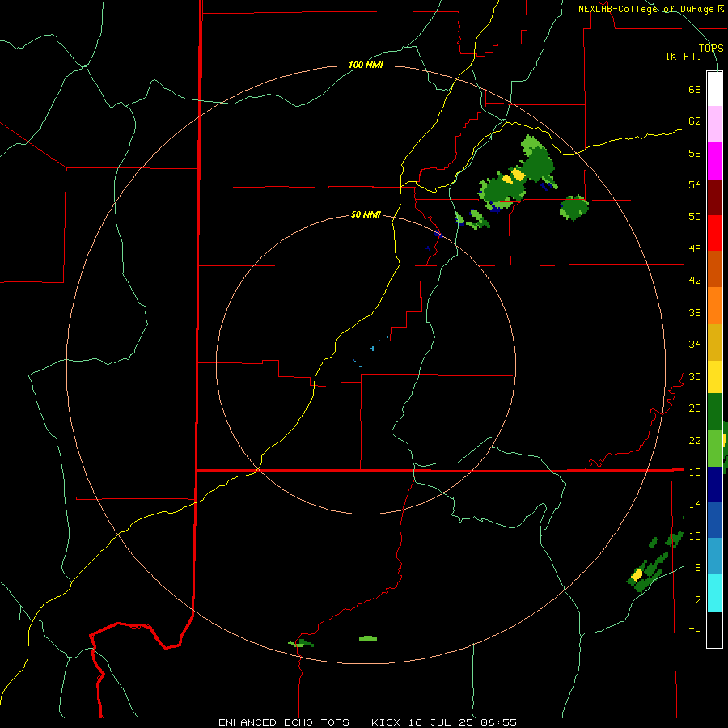Click the 22 legend value
This screenshot has width=728, height=728.
pos(695,441)
